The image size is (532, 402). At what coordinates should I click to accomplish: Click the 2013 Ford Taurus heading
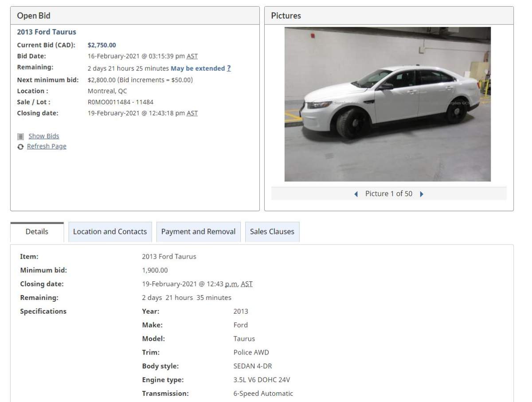pyautogui.click(x=47, y=32)
